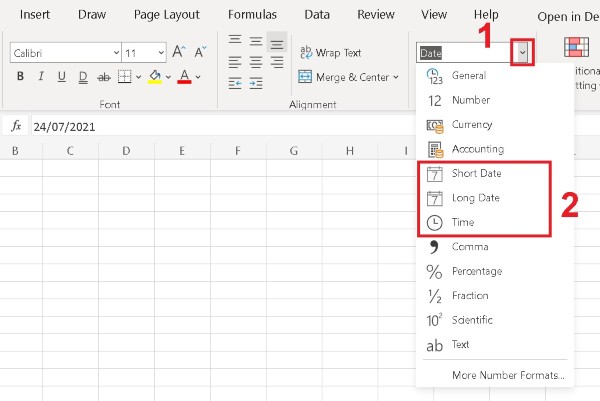Click the fill color paint bucket
Image resolution: width=600 pixels, height=401 pixels.
[x=154, y=77]
